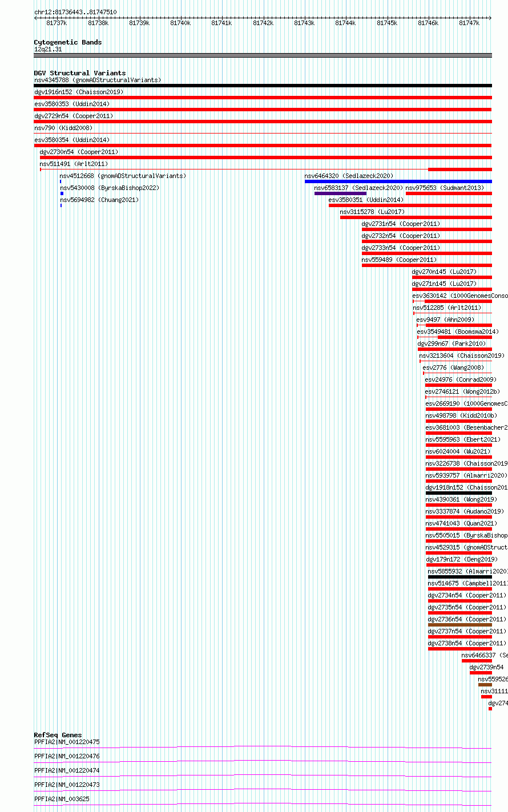
Task: Open nsv6583137 (Sedlazeck2020) label
Action: 358,188
